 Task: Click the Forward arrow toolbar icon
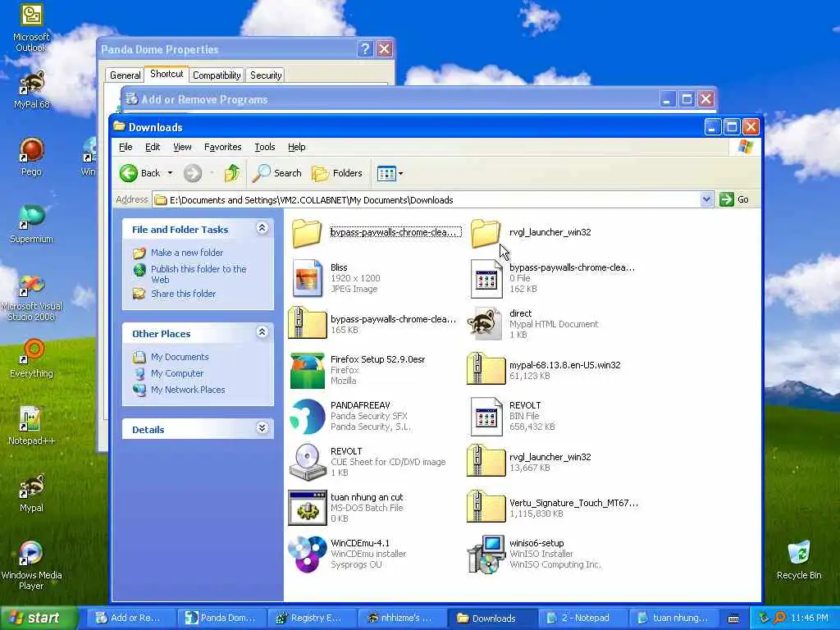pyautogui.click(x=193, y=173)
